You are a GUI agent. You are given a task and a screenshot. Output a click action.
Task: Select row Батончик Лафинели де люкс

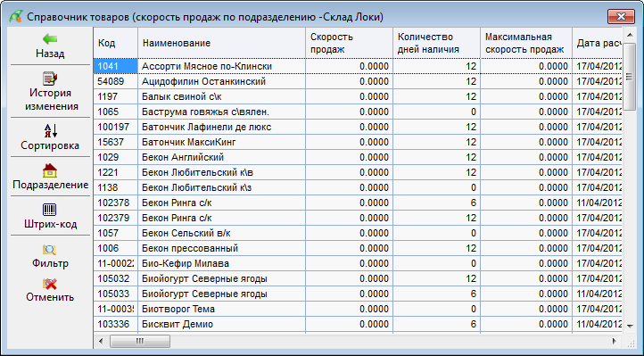[359, 127]
